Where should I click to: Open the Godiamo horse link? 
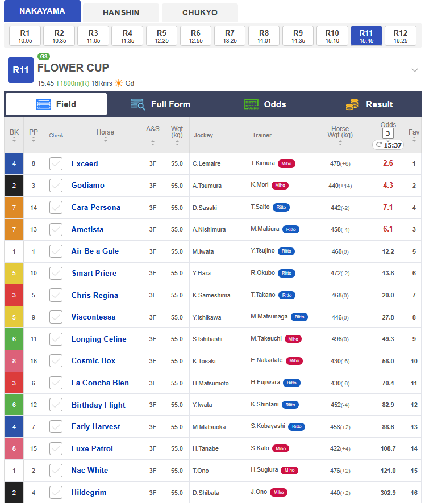pos(88,186)
